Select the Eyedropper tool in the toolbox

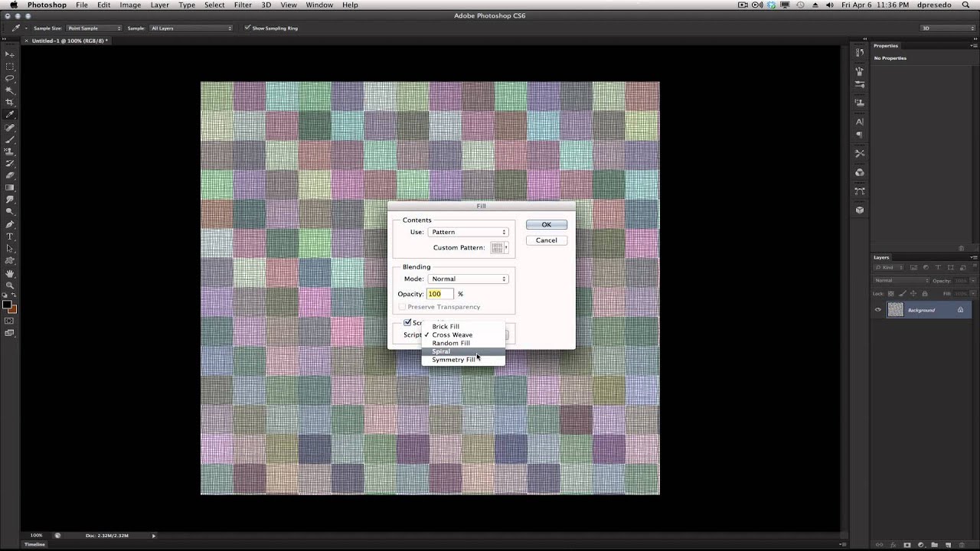tap(10, 115)
